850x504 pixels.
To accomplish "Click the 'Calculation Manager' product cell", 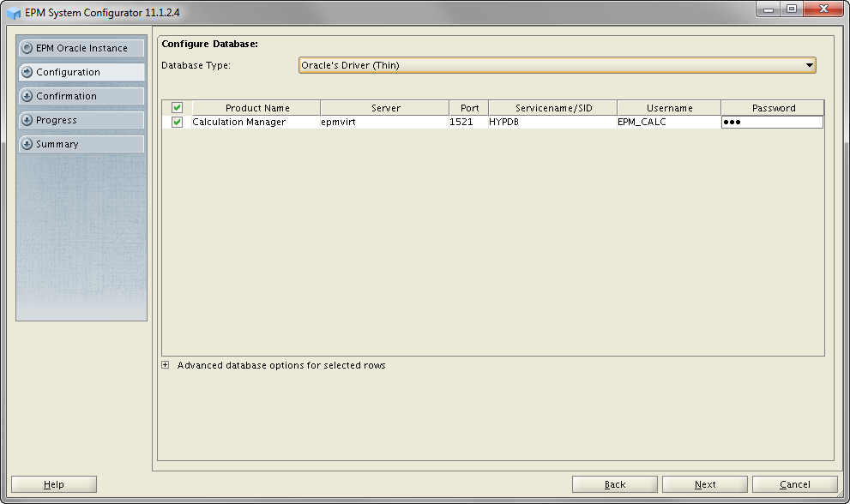I will pos(256,122).
